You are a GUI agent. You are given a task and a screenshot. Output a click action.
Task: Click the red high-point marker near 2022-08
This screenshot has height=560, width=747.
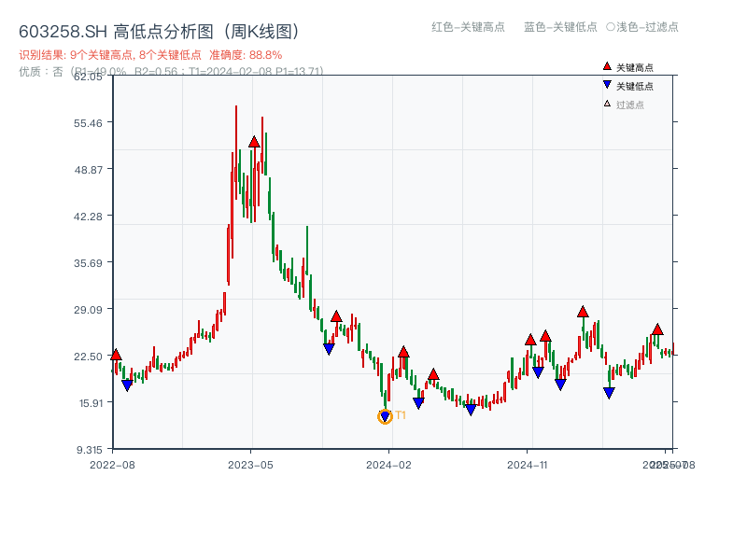(116, 354)
